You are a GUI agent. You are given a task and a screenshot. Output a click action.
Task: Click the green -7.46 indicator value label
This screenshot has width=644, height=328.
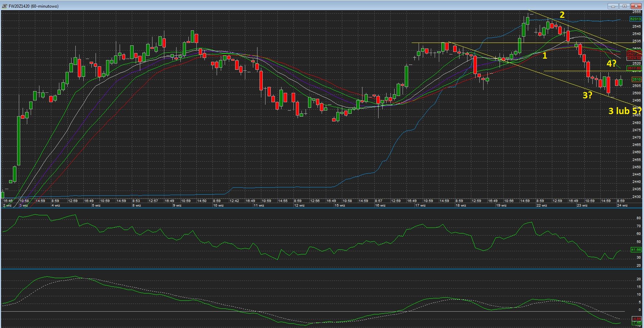636,323
